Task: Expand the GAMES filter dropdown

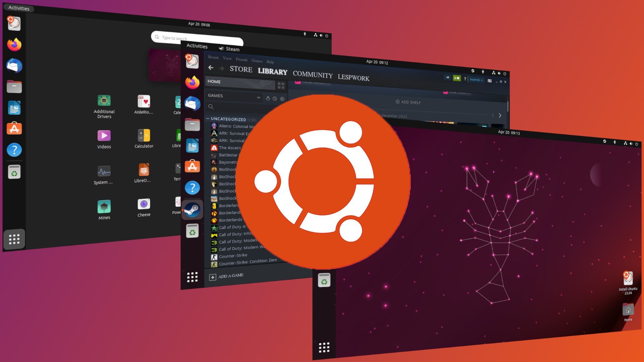Action: [x=258, y=96]
